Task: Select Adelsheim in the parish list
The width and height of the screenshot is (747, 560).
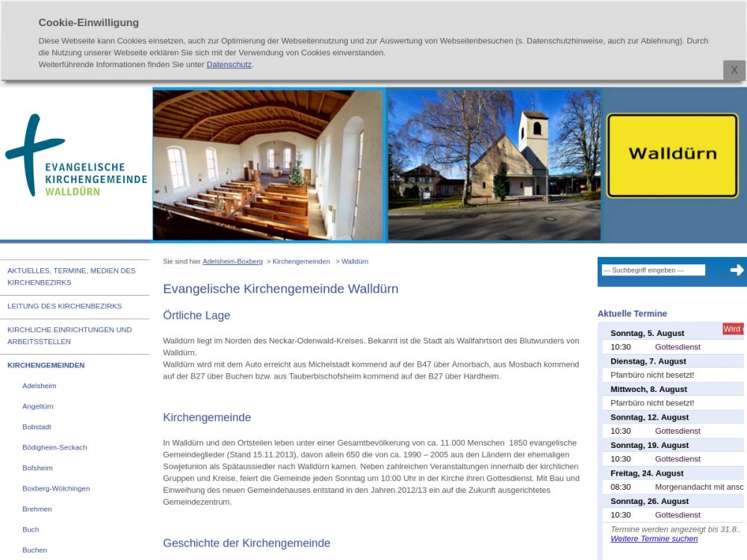Action: (x=39, y=386)
